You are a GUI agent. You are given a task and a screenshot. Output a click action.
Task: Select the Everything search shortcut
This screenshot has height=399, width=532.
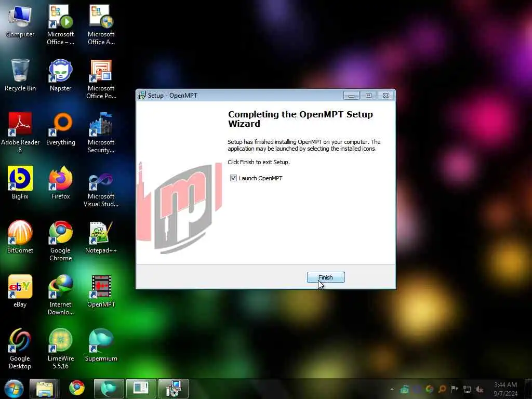[60, 129]
